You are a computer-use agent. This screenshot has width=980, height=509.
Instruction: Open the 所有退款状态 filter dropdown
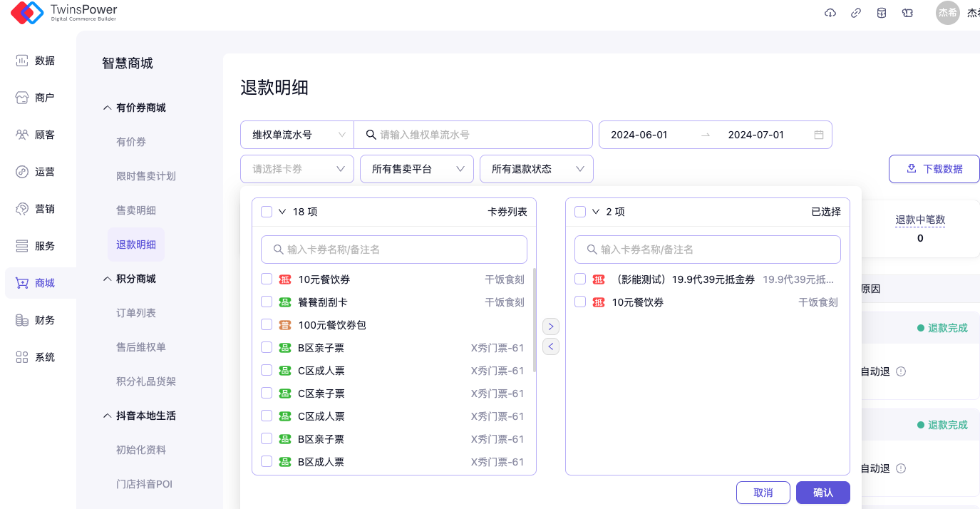[537, 169]
